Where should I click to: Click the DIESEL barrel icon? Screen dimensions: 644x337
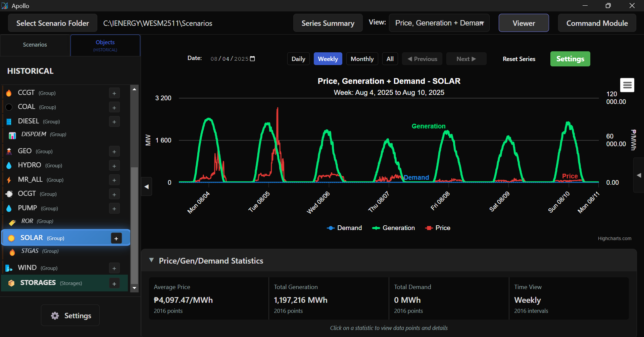click(9, 121)
